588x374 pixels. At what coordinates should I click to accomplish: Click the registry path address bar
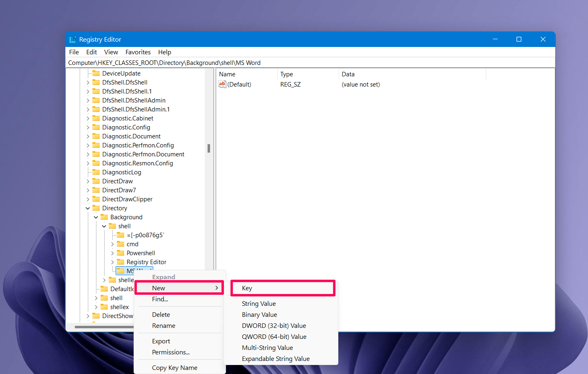310,63
